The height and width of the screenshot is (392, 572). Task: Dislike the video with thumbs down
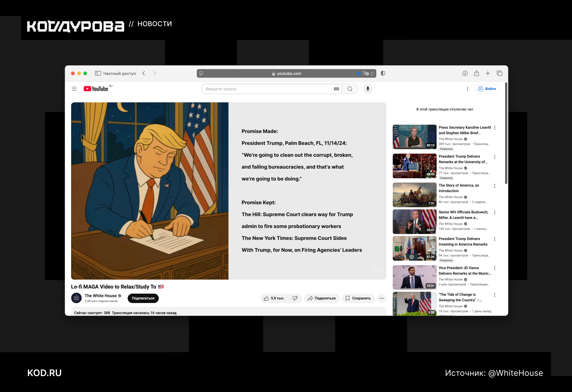click(x=295, y=298)
